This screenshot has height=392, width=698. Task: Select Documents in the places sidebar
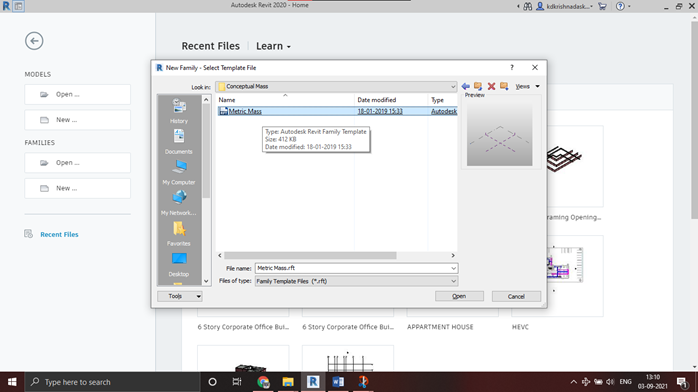pos(179,142)
